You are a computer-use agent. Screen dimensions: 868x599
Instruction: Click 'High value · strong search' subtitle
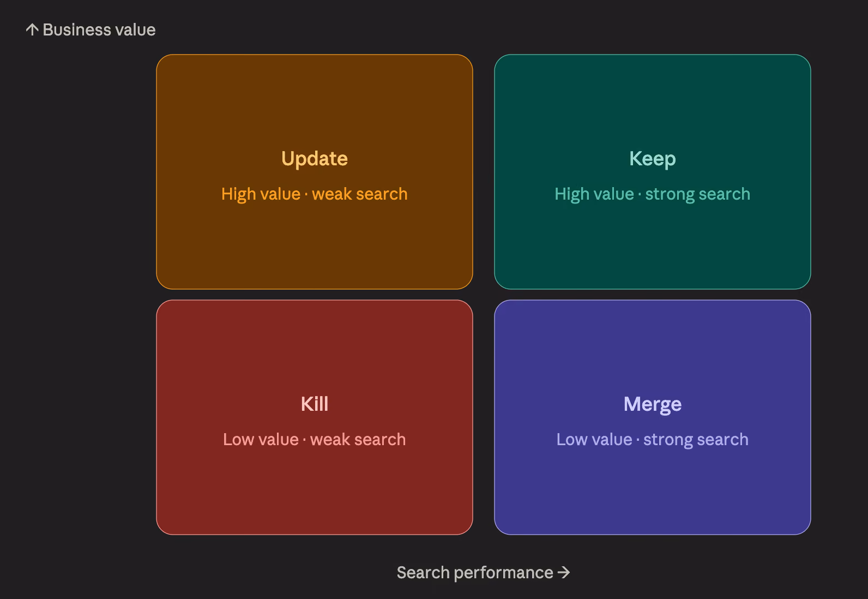pos(653,194)
